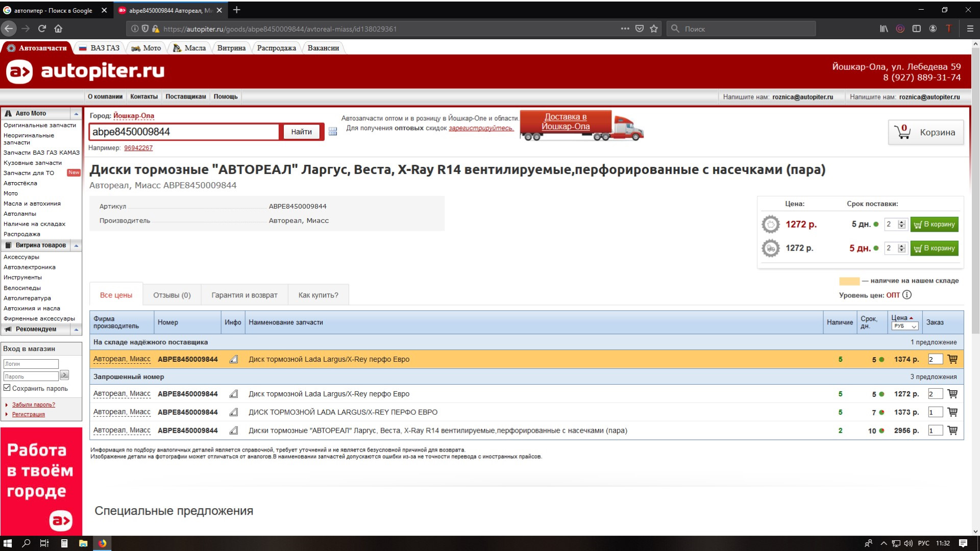
Task: Switch to the 'Гарантия и возврат' tab
Action: tap(244, 295)
